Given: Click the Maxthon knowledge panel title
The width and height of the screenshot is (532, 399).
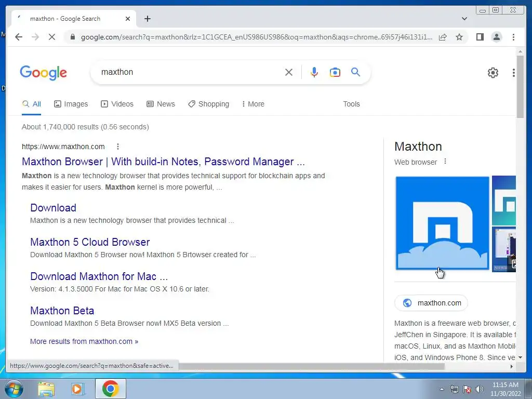Looking at the screenshot, I should coord(418,147).
